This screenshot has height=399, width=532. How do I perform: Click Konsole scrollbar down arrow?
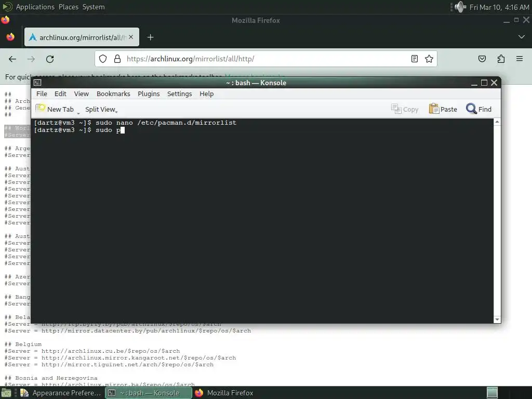[x=497, y=320]
